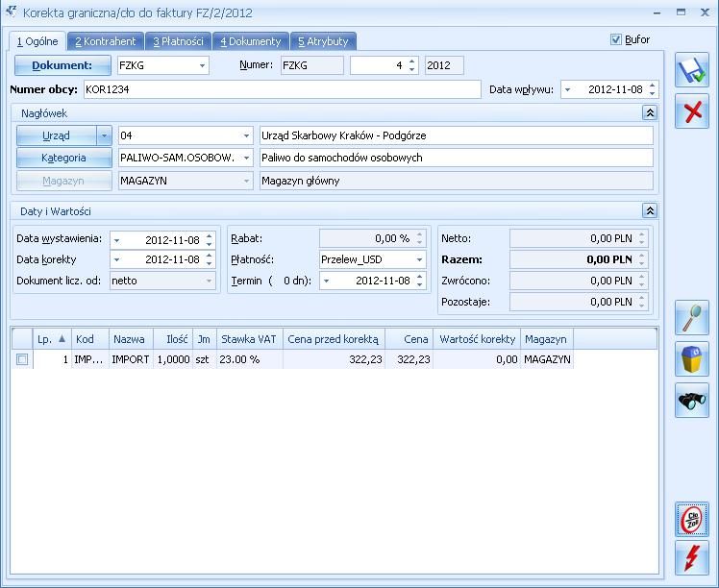Viewport: 719px width, 588px height.
Task: Click the red lightning bolt icon
Action: pos(691,558)
